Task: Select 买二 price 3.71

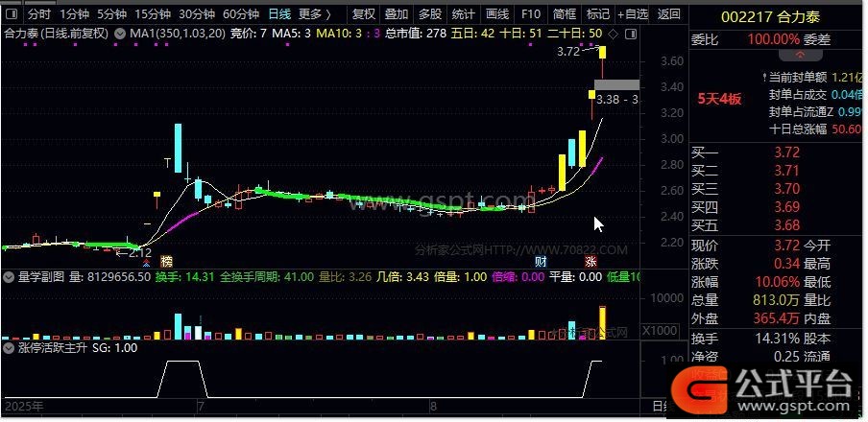Action: (786, 171)
